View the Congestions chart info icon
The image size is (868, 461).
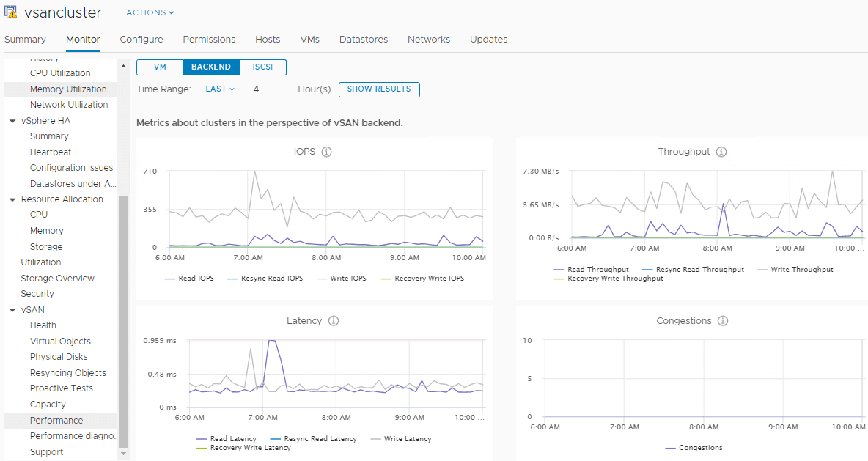723,321
